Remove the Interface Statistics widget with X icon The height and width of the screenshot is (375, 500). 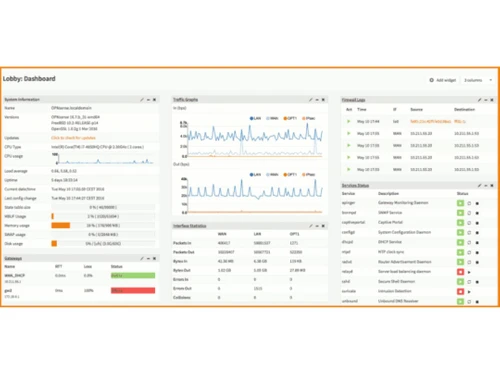323,226
